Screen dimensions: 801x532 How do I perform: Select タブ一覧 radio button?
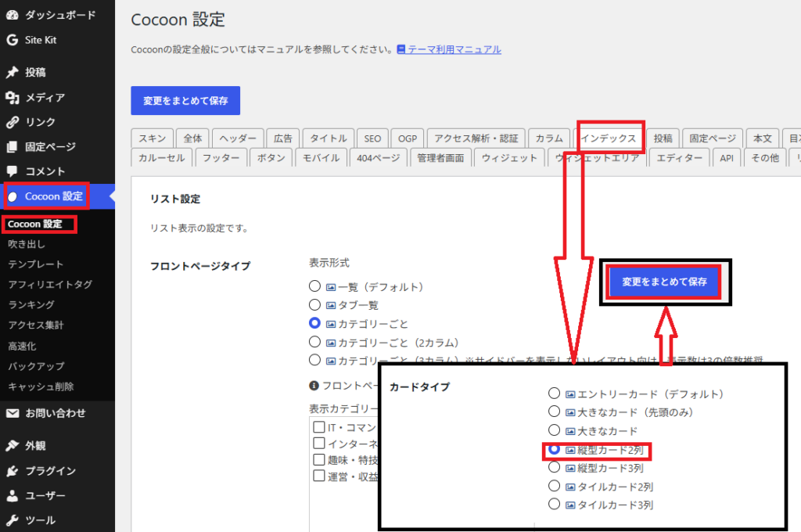[x=314, y=304]
